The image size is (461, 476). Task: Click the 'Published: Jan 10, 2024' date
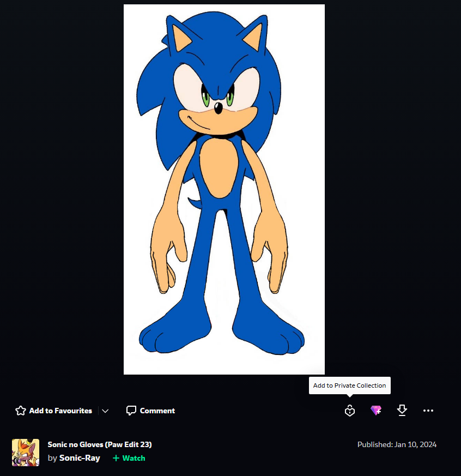click(397, 444)
